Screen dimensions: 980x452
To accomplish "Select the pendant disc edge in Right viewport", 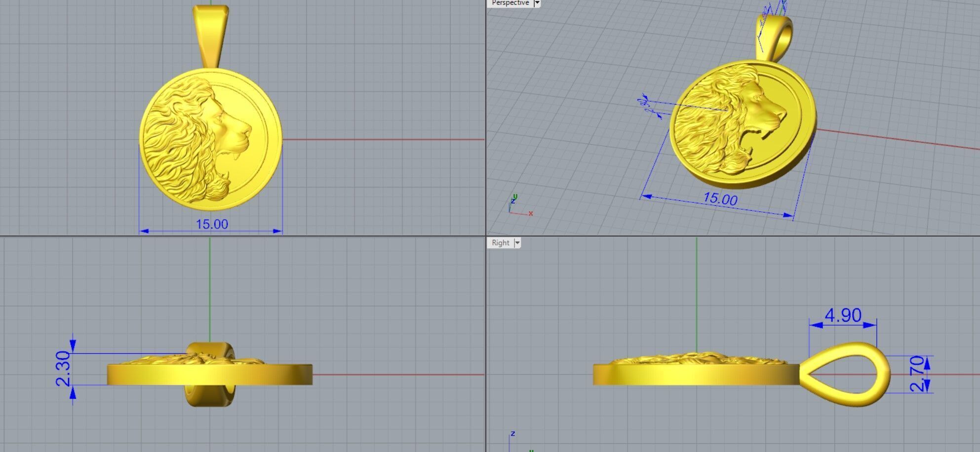I will tap(696, 375).
